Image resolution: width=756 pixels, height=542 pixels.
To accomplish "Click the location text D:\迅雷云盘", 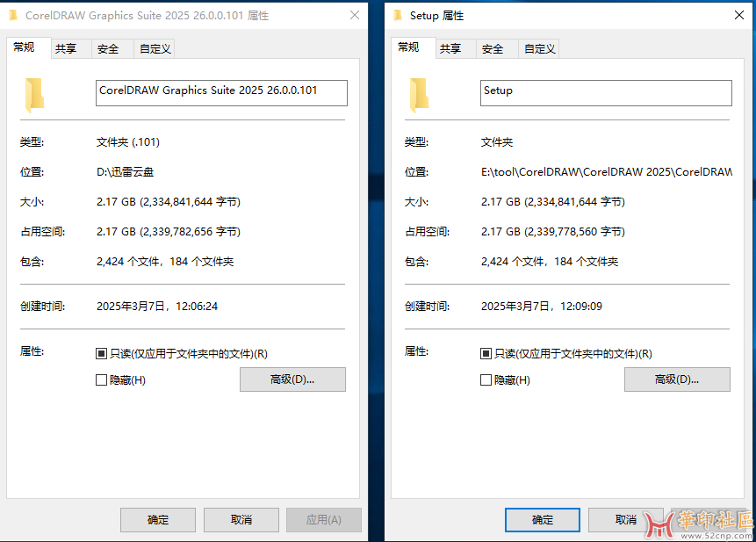I will coord(126,172).
